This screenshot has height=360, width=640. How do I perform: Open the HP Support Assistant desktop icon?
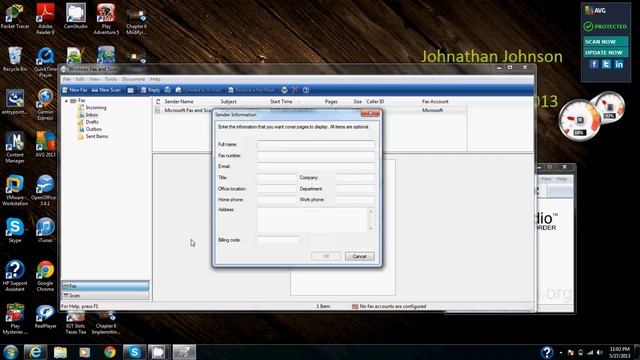pos(15,276)
